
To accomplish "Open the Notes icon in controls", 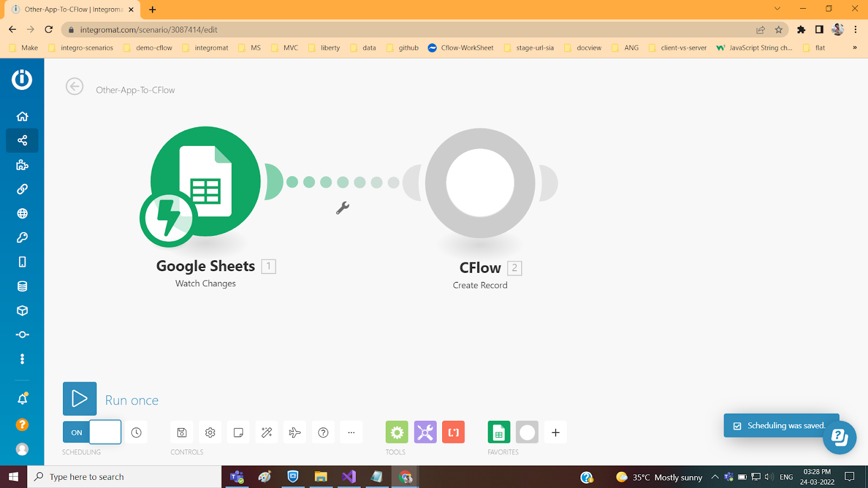I will [x=238, y=432].
